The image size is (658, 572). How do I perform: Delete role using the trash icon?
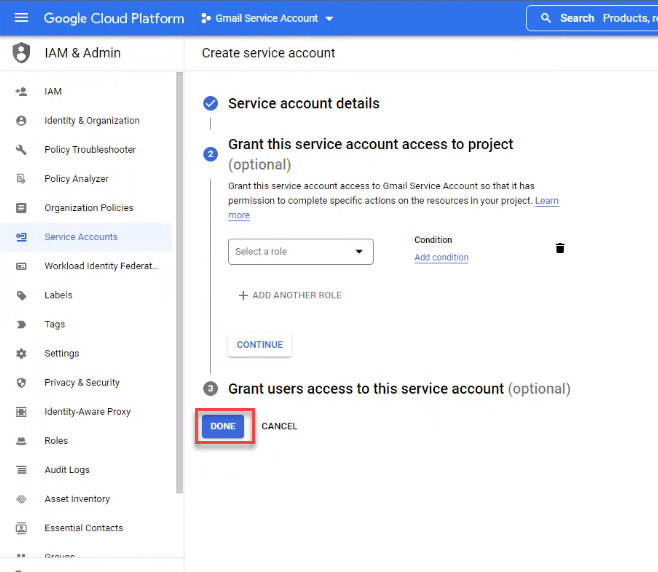[x=560, y=248]
